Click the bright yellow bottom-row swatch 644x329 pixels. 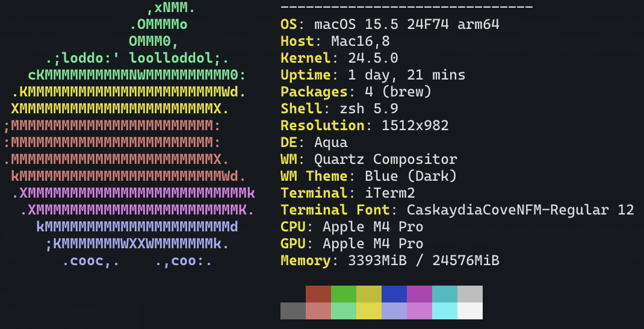click(x=369, y=311)
